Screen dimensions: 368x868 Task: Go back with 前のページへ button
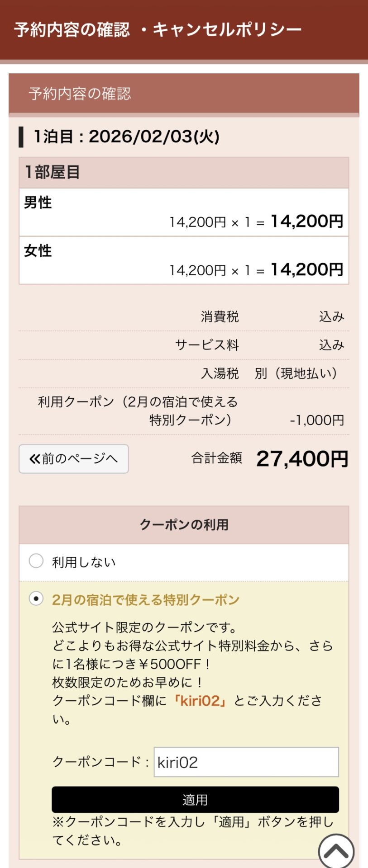click(x=74, y=459)
